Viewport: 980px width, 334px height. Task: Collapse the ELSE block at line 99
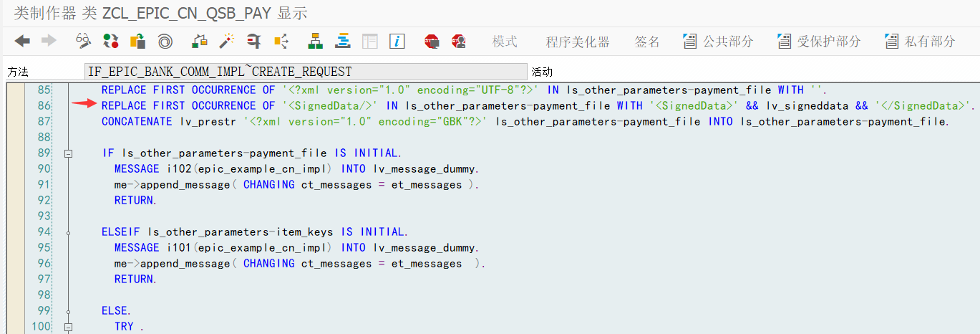tap(69, 311)
